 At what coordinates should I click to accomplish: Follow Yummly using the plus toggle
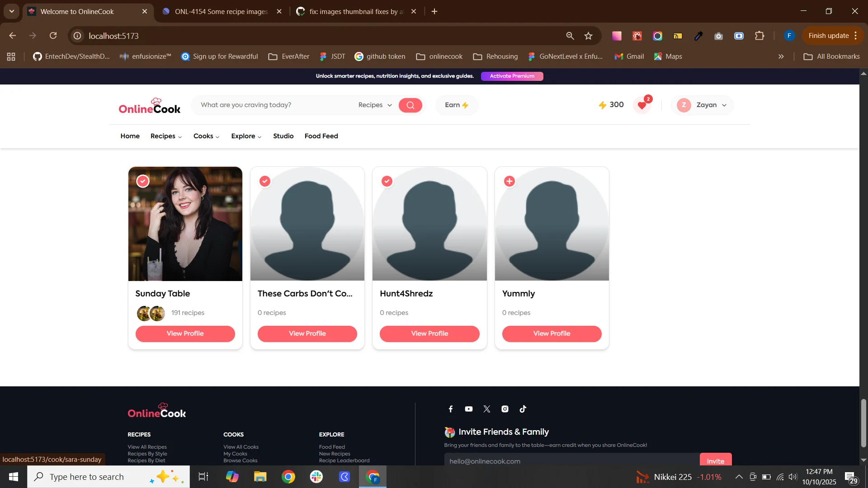(509, 181)
